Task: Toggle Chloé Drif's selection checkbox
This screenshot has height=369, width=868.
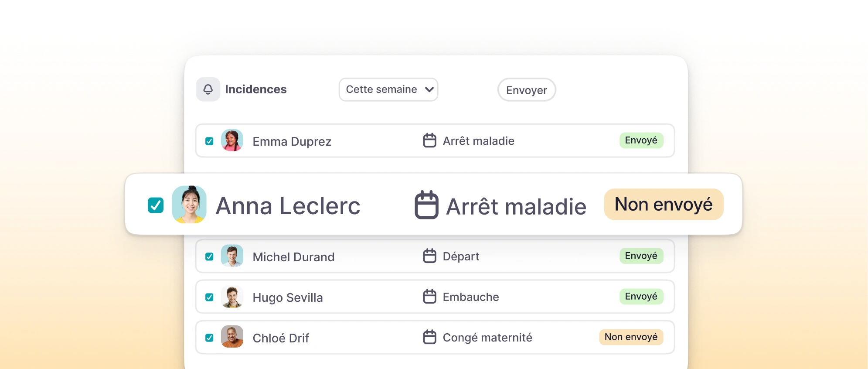Action: pyautogui.click(x=210, y=337)
